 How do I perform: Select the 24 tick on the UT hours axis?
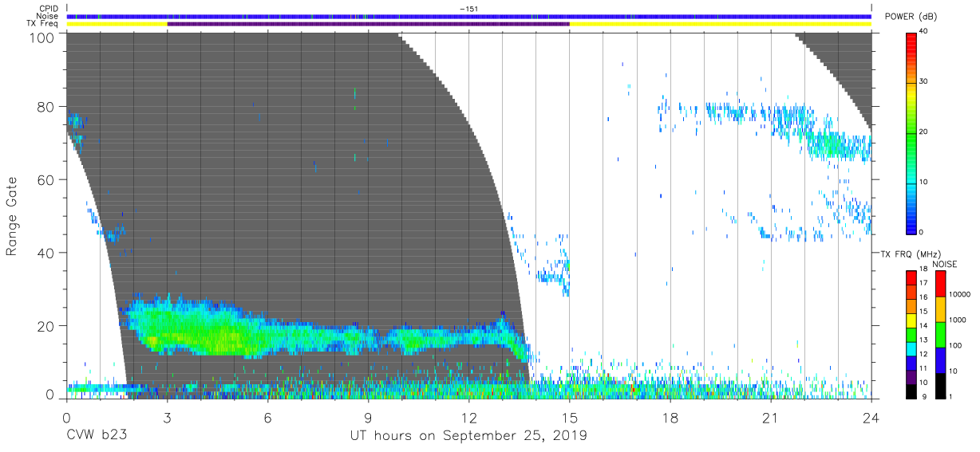click(871, 417)
